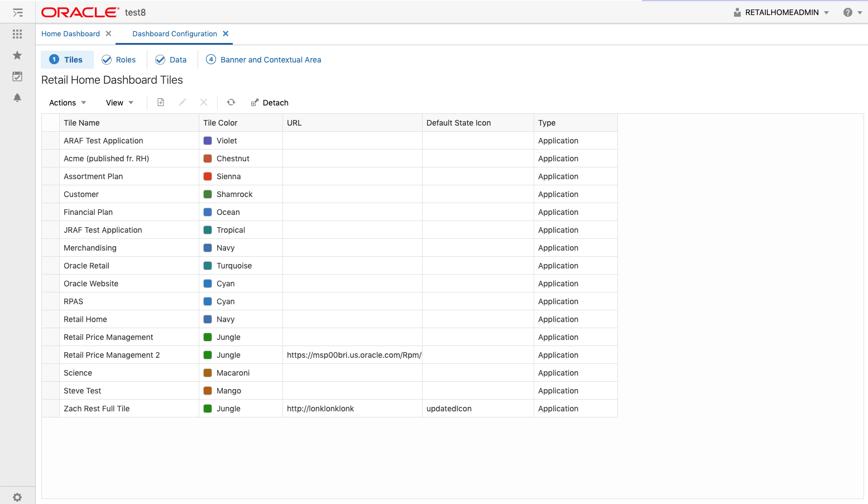Open the Create new tile icon
868x504 pixels.
pos(160,103)
